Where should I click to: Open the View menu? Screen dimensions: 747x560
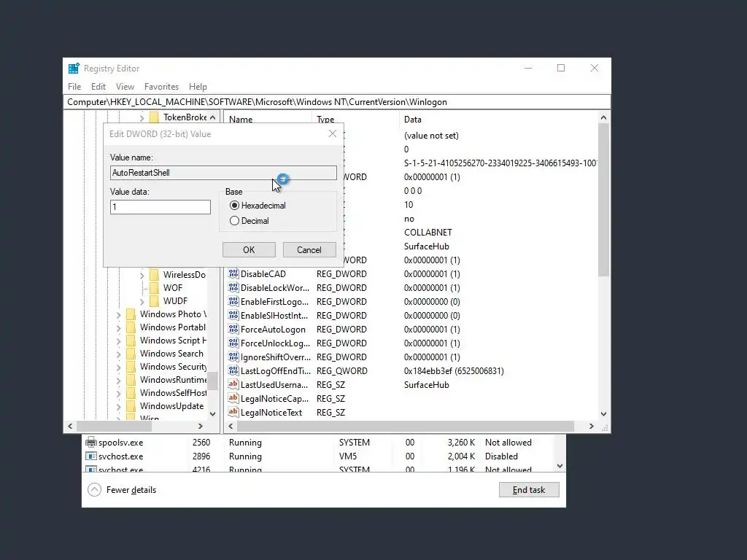pos(125,87)
